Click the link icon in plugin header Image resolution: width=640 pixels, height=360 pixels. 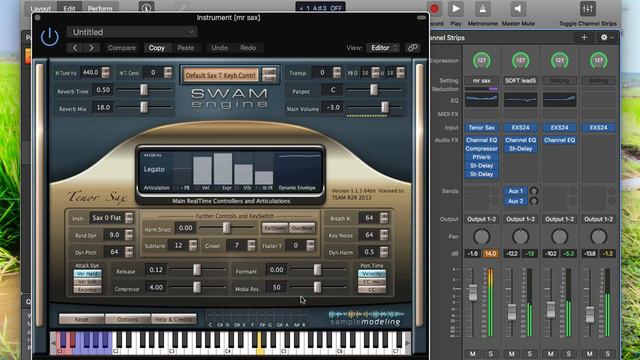[413, 48]
